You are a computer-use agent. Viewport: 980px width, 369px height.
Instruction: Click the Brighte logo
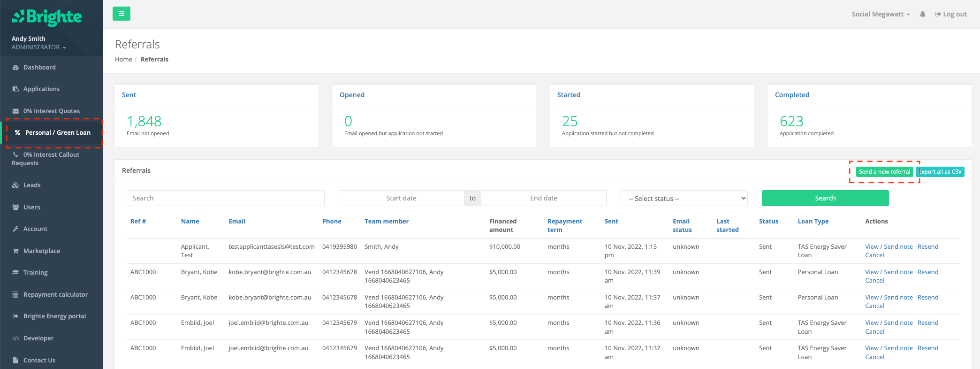(47, 17)
